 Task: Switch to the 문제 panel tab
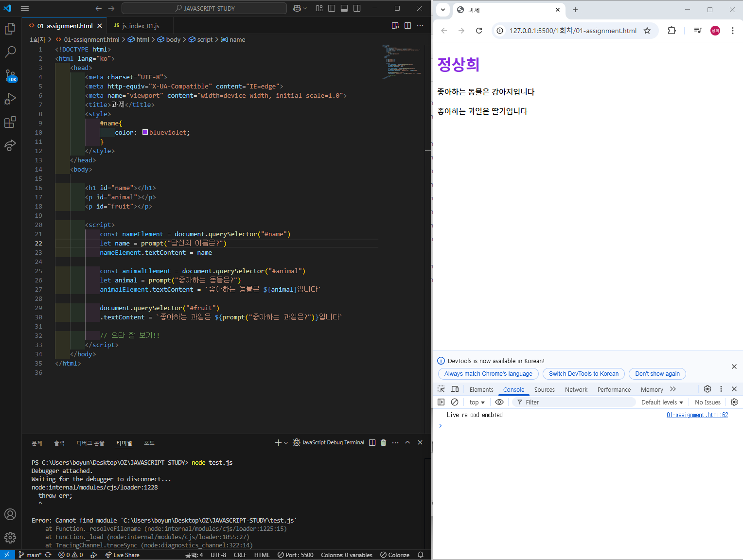click(37, 443)
